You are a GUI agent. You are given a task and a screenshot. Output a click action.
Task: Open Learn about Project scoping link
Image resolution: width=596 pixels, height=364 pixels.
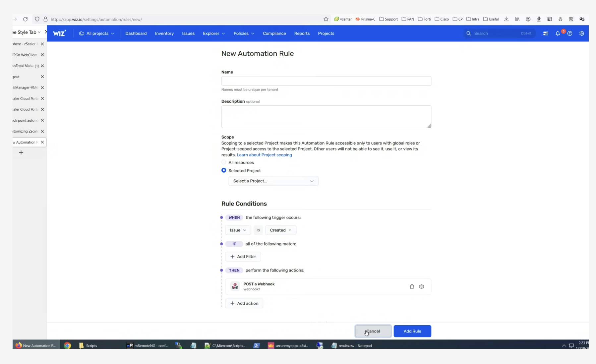click(x=264, y=155)
